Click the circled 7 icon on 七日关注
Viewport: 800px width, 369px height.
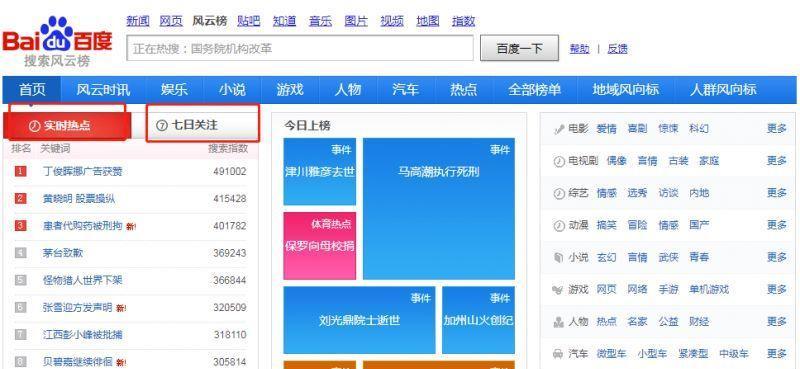161,125
